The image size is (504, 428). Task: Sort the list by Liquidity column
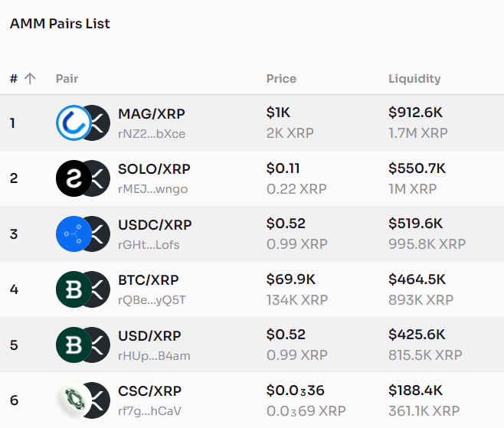(x=414, y=78)
